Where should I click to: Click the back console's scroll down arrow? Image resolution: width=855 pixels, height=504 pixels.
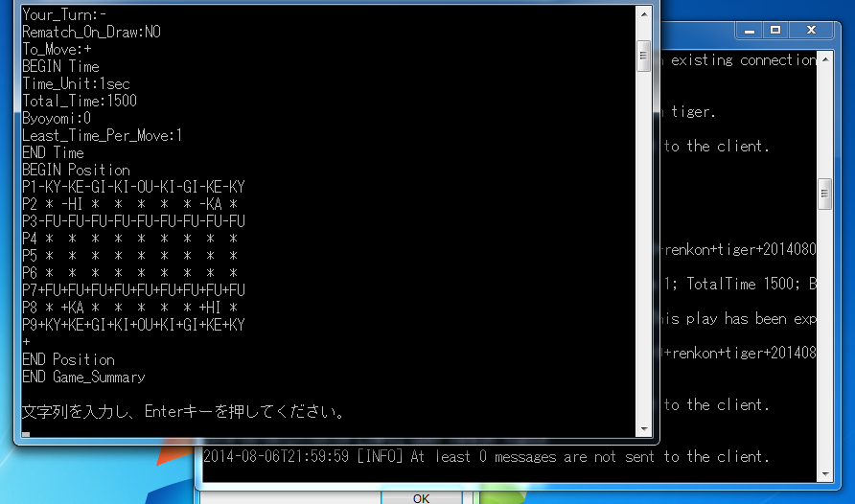825,474
